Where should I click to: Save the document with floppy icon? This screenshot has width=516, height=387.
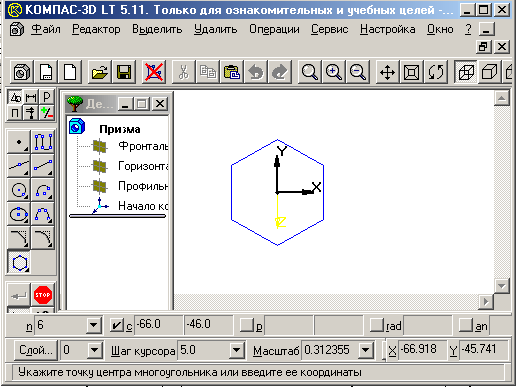pos(124,72)
